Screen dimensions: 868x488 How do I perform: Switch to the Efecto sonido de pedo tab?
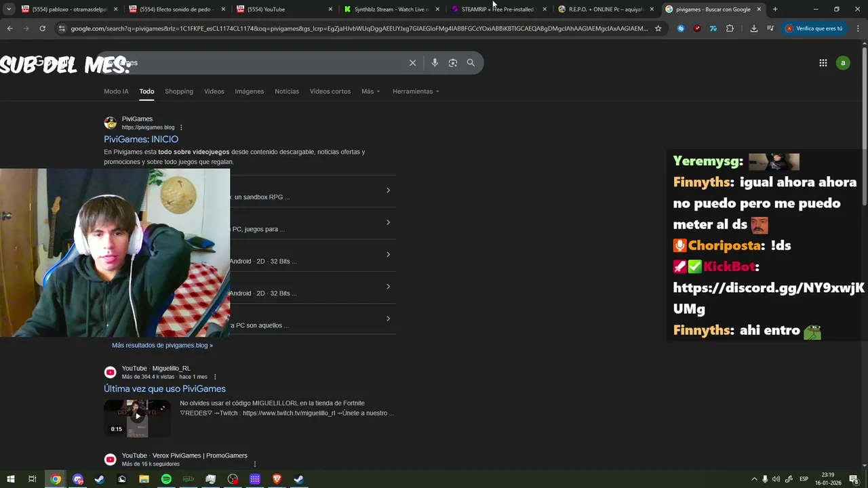pyautogui.click(x=177, y=9)
